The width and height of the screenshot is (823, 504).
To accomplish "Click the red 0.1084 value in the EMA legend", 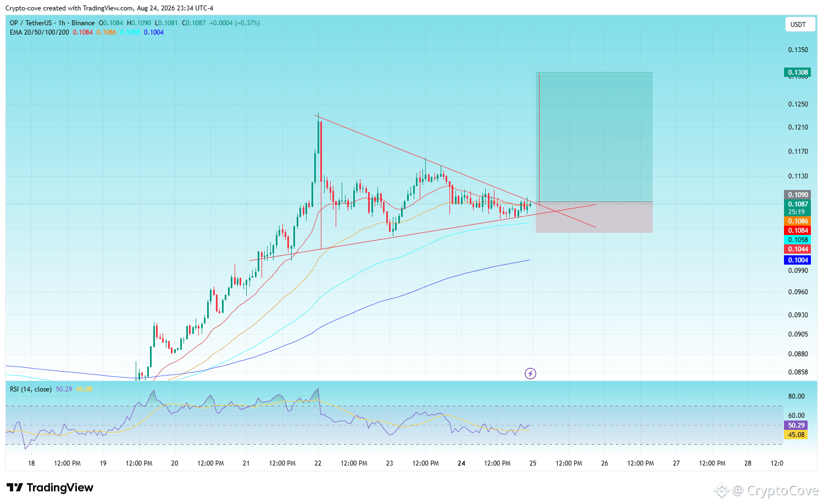I will tap(83, 32).
